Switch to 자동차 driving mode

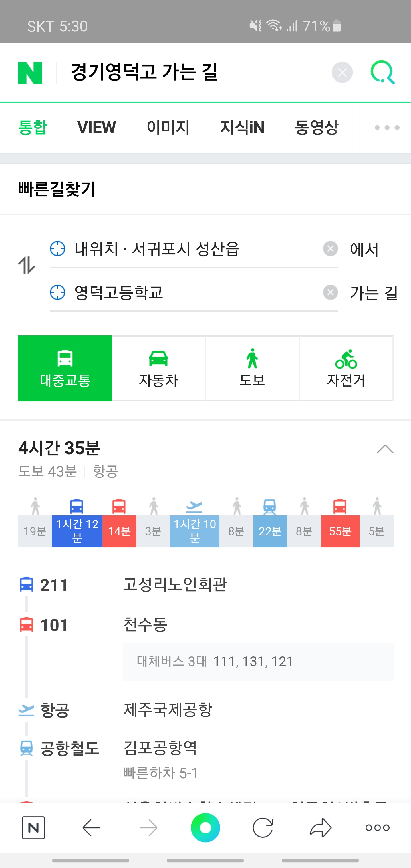[x=158, y=368]
